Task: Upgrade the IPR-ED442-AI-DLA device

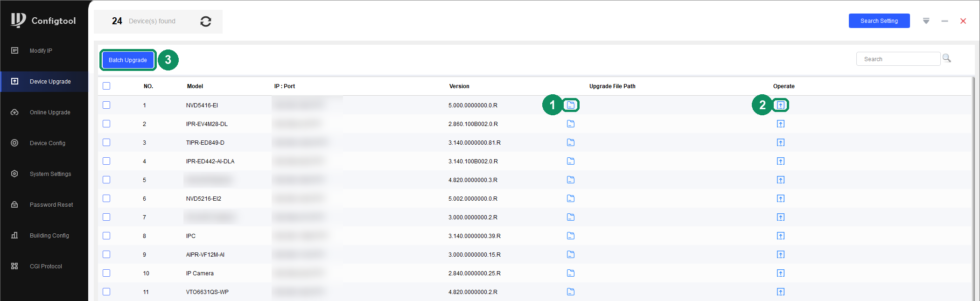Action: pos(781,161)
